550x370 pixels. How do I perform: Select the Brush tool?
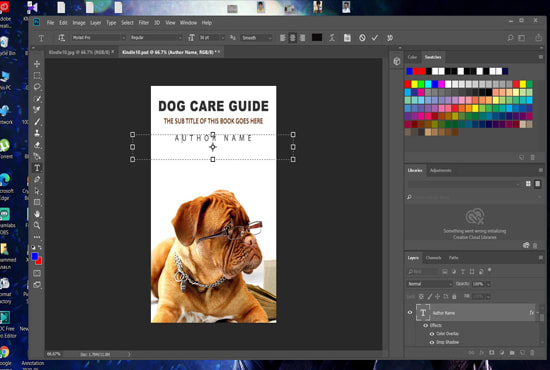(x=37, y=121)
